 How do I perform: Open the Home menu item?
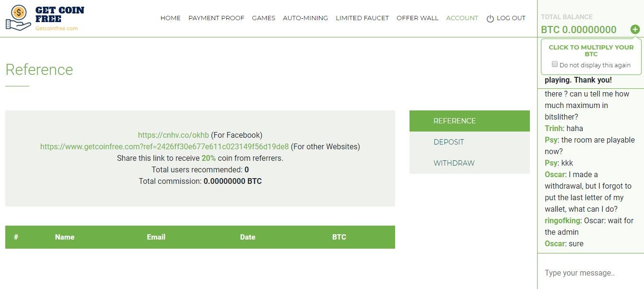click(x=170, y=18)
